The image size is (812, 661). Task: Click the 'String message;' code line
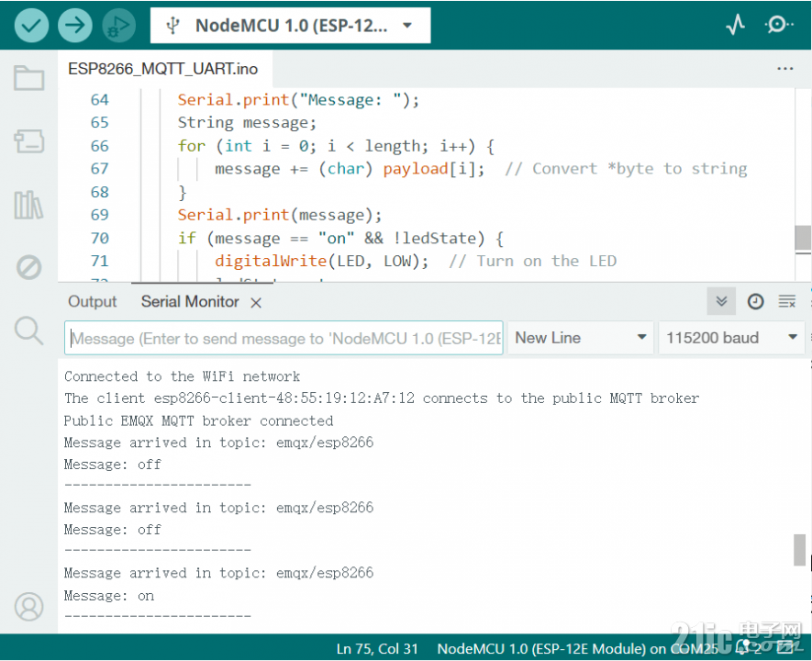click(x=247, y=123)
